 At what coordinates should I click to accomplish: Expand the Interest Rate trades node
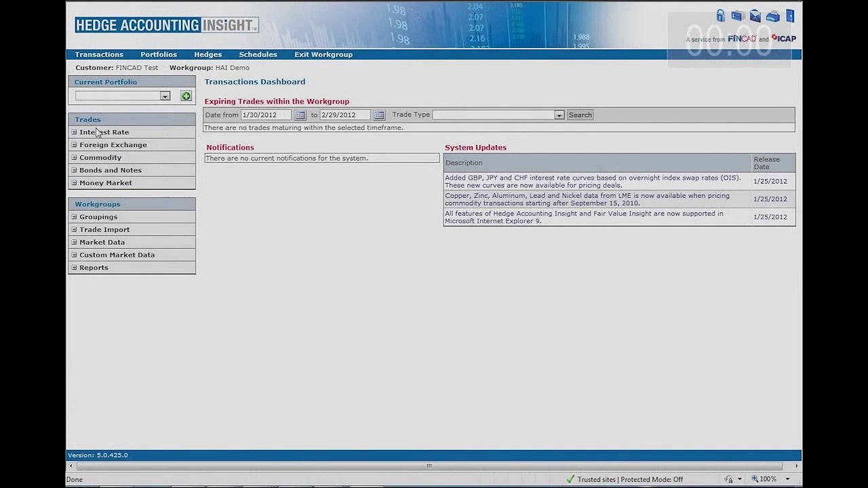(x=75, y=132)
